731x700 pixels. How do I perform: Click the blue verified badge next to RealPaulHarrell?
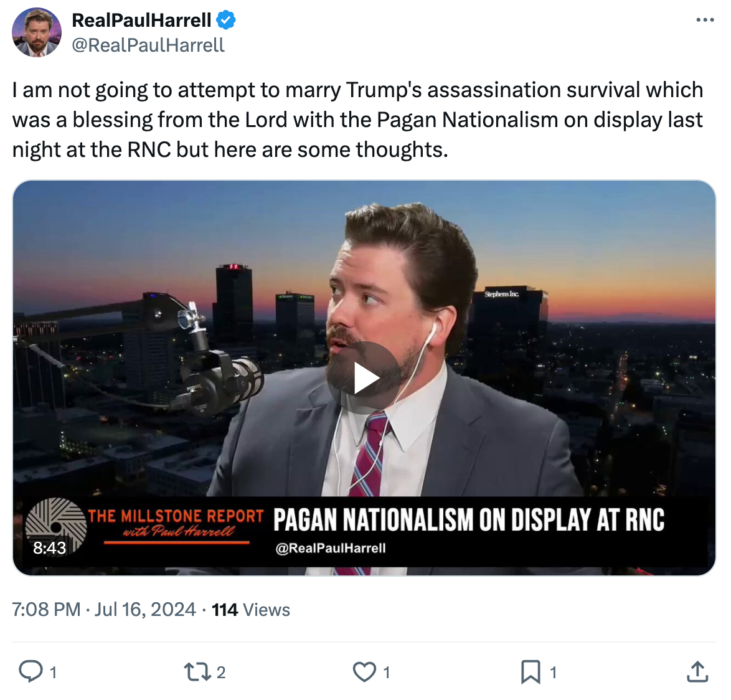tap(224, 19)
